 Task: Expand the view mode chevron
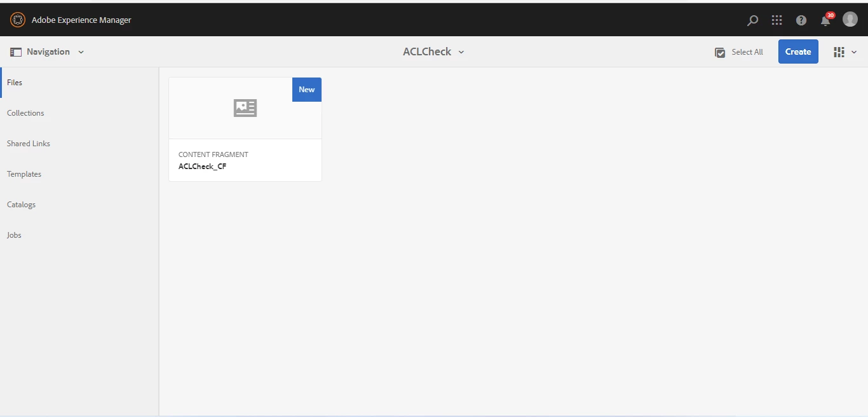pyautogui.click(x=854, y=52)
